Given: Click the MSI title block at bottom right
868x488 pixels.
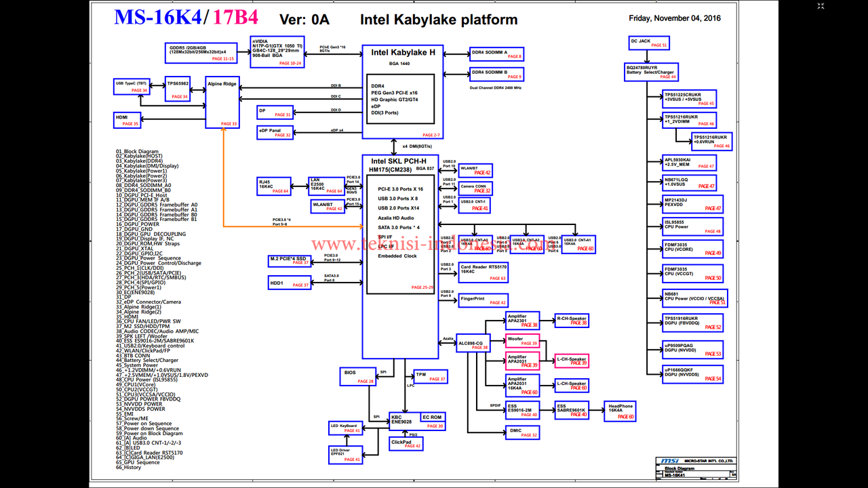Looking at the screenshot, I should (x=696, y=468).
